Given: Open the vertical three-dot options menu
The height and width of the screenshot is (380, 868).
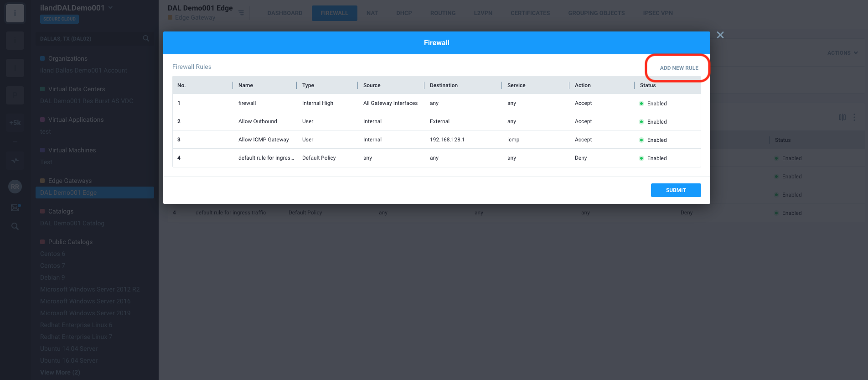Looking at the screenshot, I should 854,118.
